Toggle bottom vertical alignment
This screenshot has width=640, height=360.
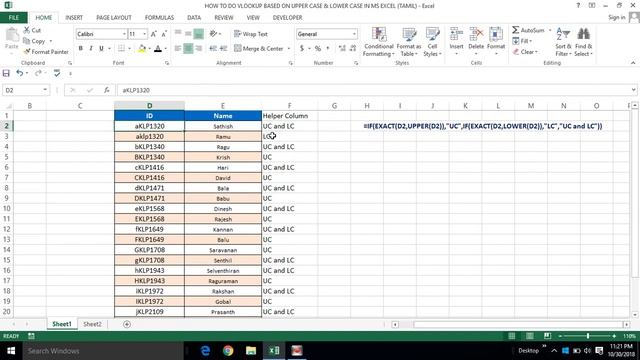click(x=198, y=34)
